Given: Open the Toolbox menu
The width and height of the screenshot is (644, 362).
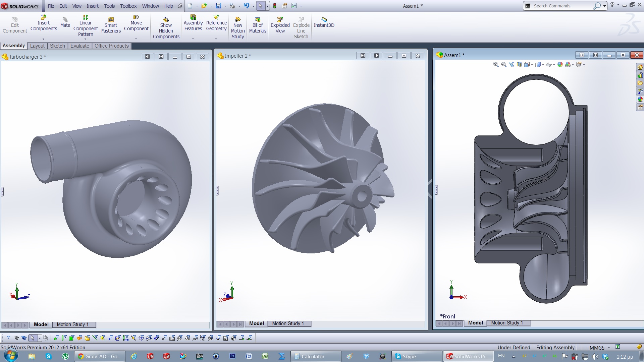Looking at the screenshot, I should pos(128,6).
